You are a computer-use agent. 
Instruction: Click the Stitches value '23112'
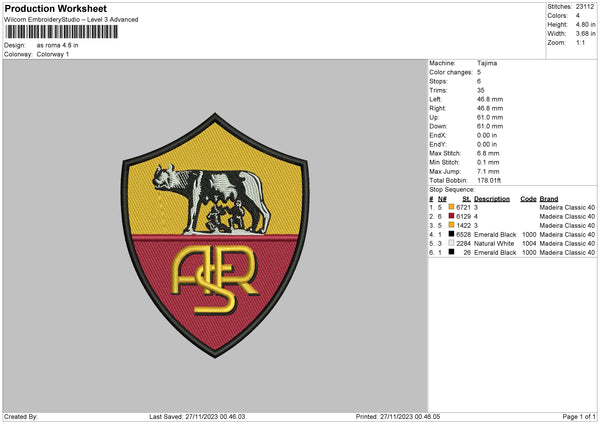click(585, 7)
